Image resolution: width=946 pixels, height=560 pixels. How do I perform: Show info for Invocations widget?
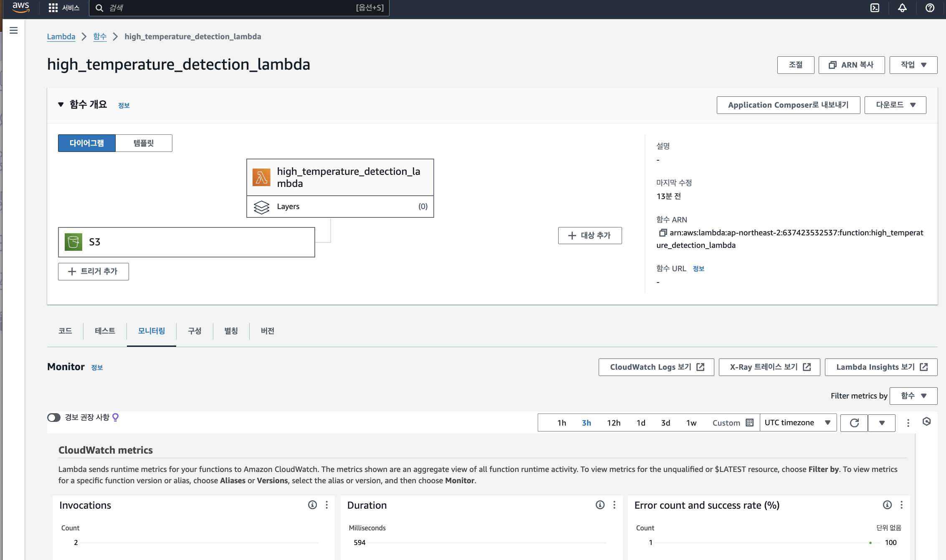click(312, 505)
